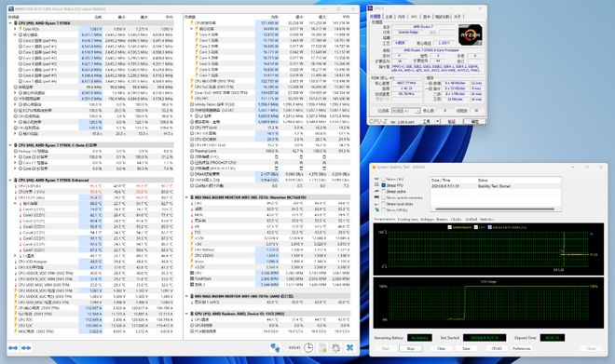Screen dimensions: 615x364
Task: Expand the Core VIDs tree row
Action: (x=15, y=29)
